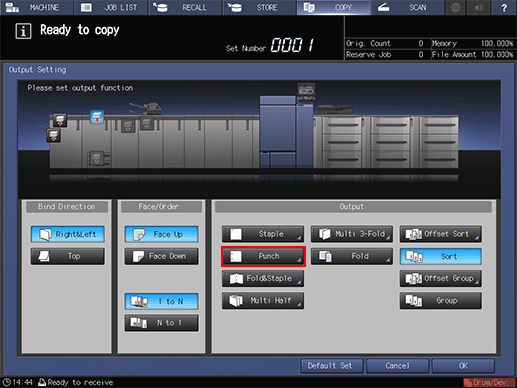Viewport: 517px width, 388px height.
Task: Switch to the SCAN tab
Action: coord(407,7)
